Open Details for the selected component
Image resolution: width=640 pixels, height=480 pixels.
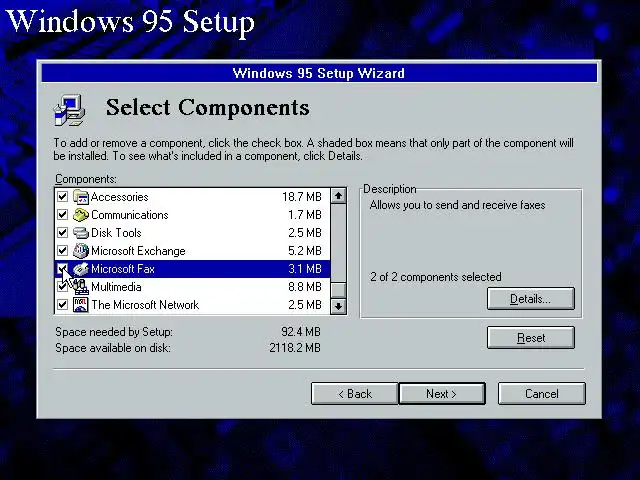tap(531, 299)
